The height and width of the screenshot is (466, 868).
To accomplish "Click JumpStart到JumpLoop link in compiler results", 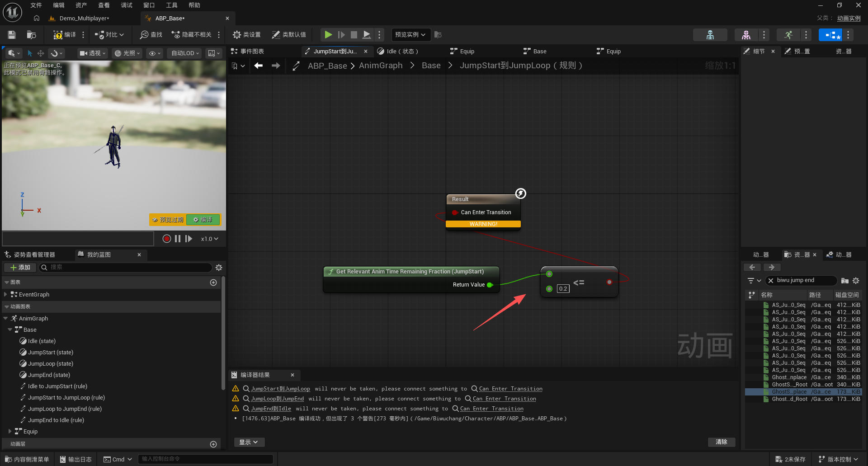I will click(x=280, y=389).
